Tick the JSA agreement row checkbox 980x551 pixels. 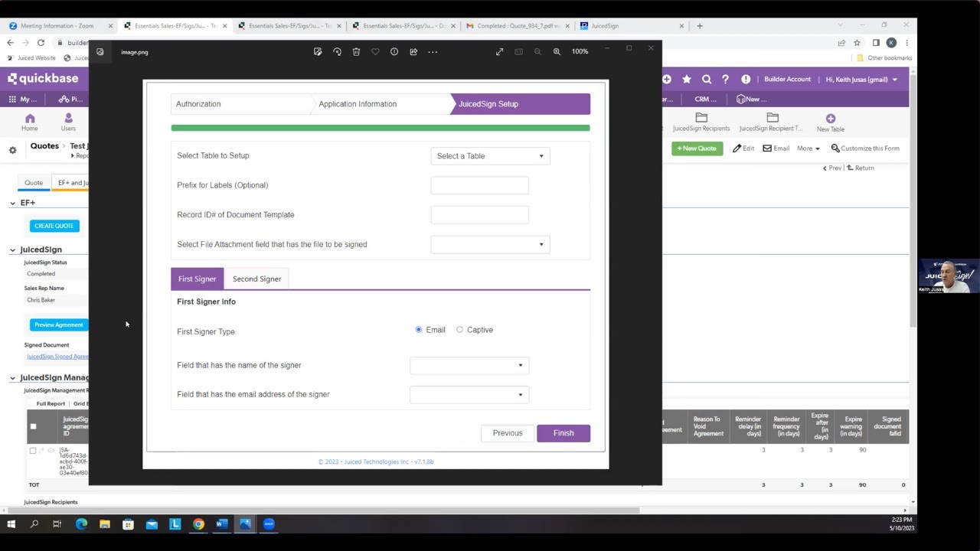point(33,451)
